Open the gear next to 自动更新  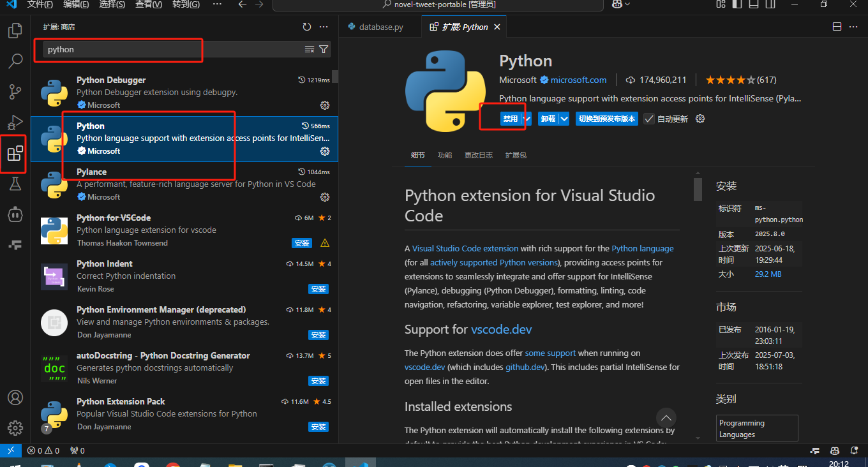pos(700,119)
